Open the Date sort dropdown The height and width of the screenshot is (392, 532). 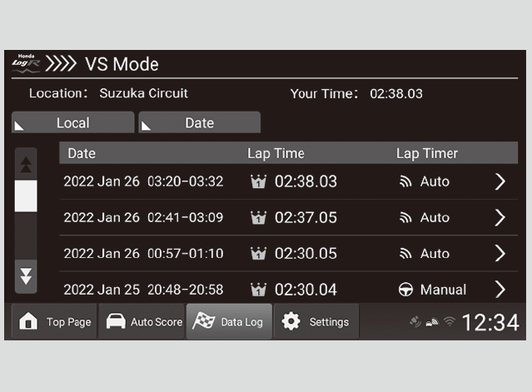199,123
